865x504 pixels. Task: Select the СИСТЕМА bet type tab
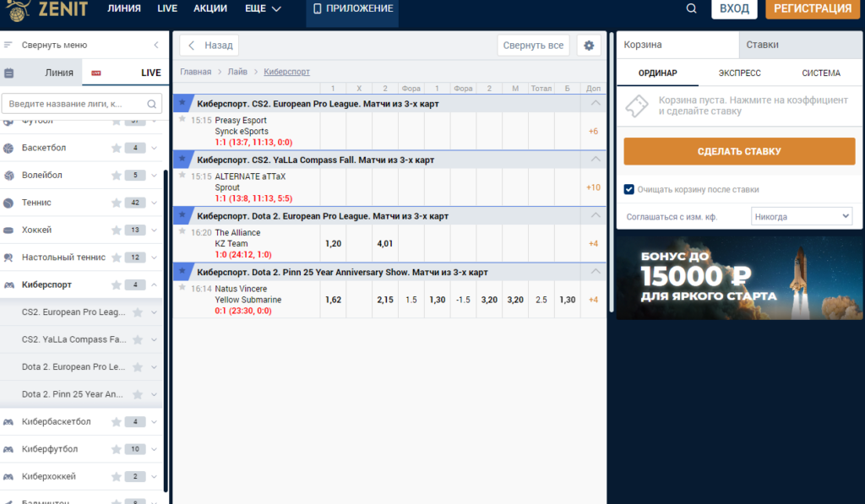[821, 73]
